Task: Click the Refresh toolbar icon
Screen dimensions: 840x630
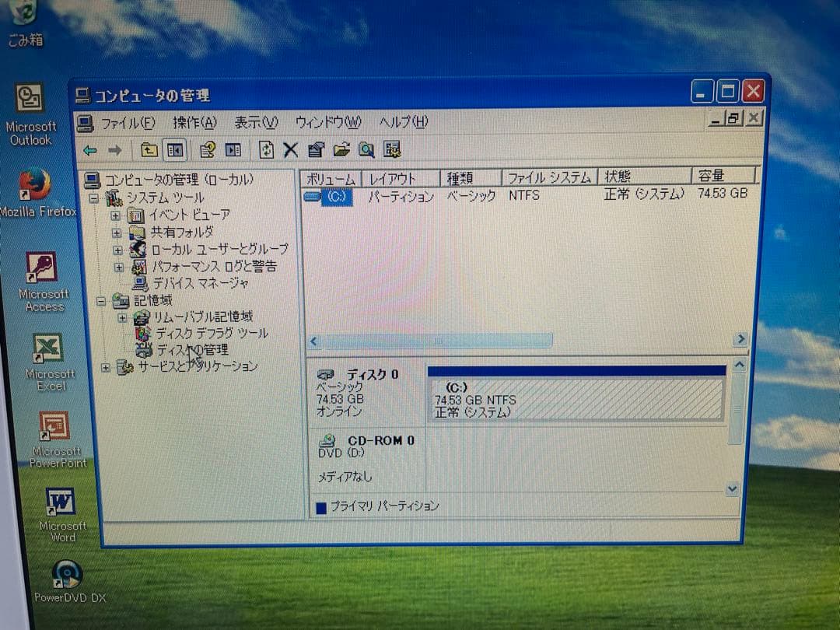Action: (x=267, y=149)
